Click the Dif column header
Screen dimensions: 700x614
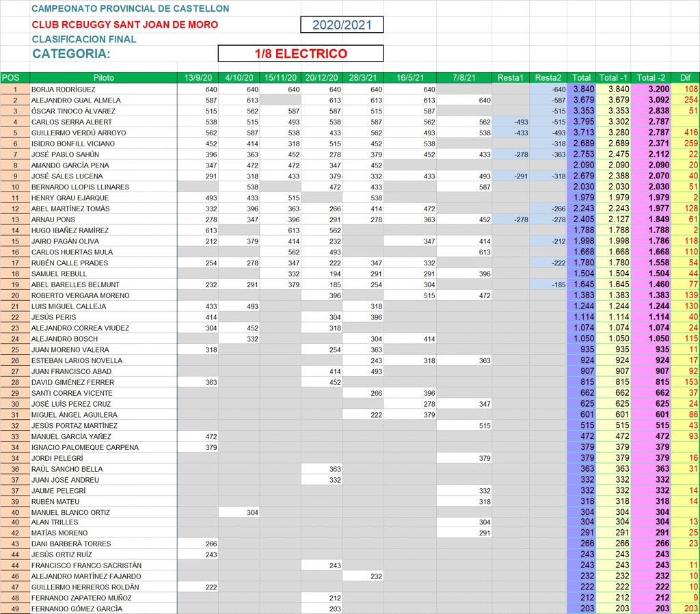coord(685,78)
